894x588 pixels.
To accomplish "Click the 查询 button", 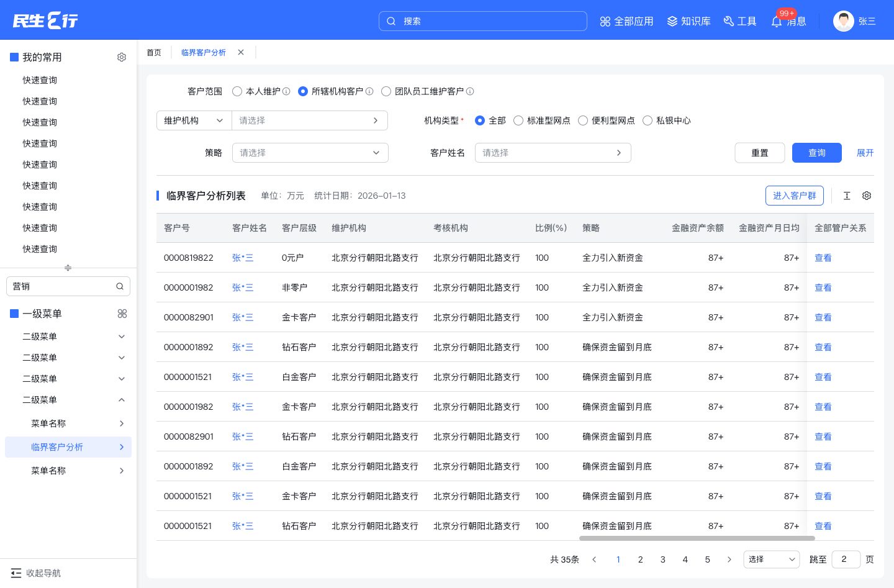I will pos(817,153).
